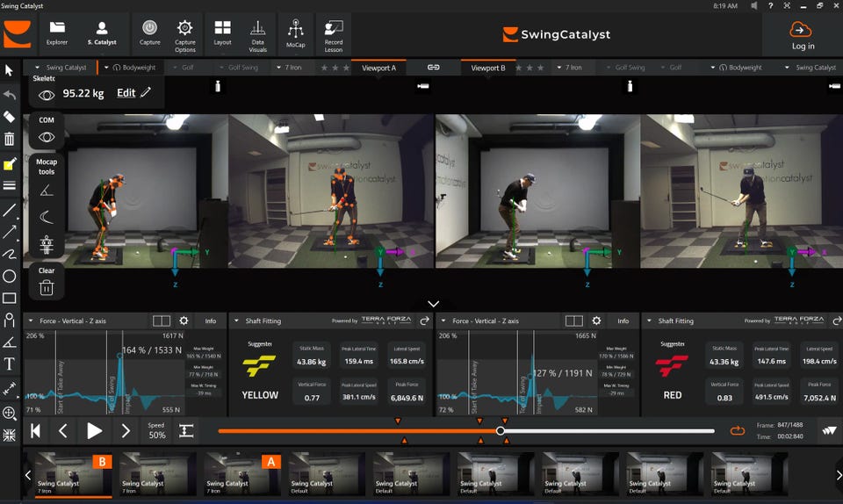
Task: Open the MoCap toolbar item
Action: pos(296,33)
